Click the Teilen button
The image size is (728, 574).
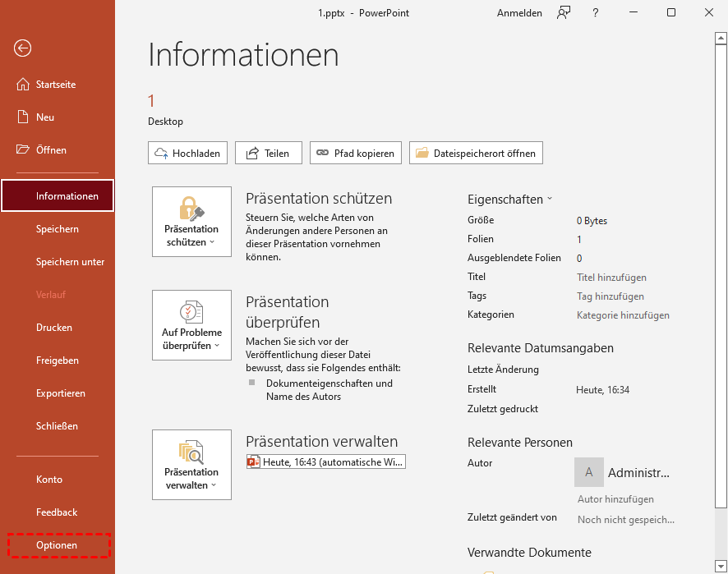tap(269, 153)
